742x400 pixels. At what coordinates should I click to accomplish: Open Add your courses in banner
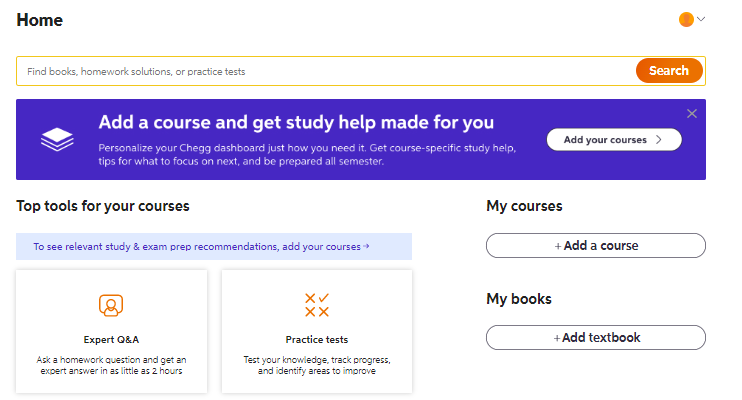(614, 140)
